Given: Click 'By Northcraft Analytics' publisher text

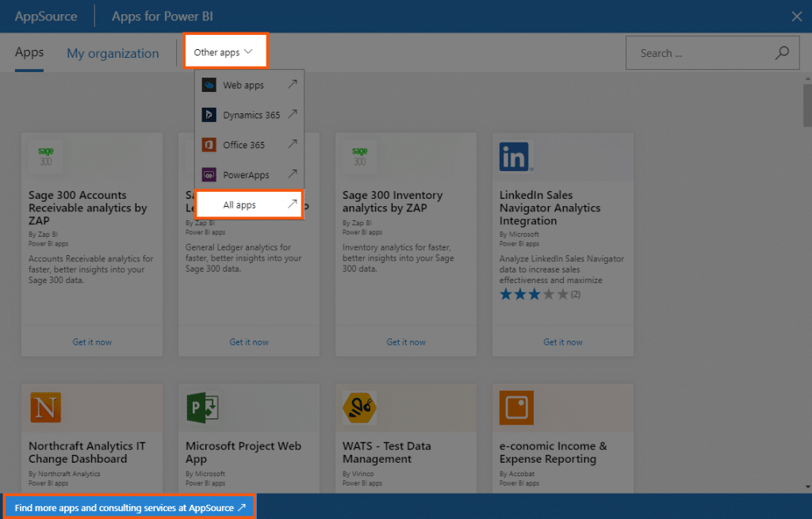Looking at the screenshot, I should (x=64, y=474).
